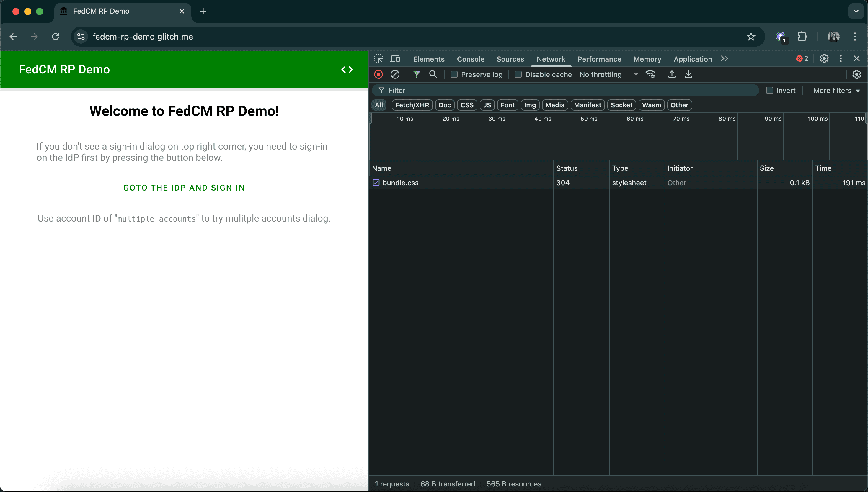Enable the Preserve log checkbox
This screenshot has height=492, width=868.
(454, 74)
